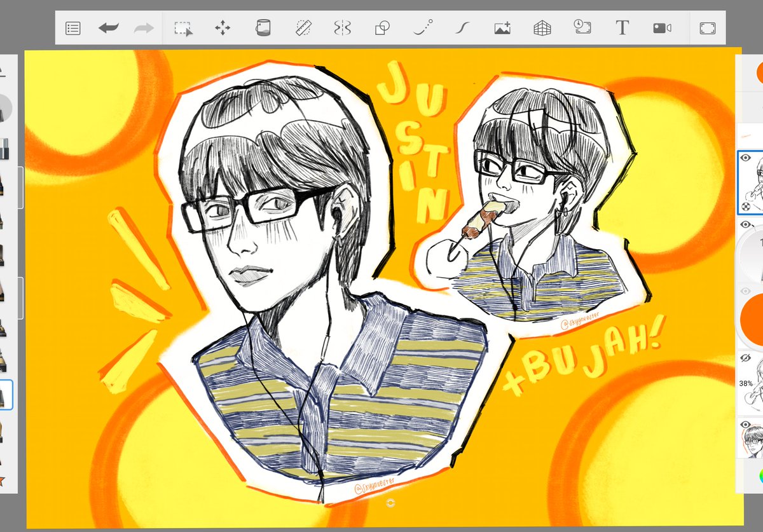This screenshot has width=763, height=532.
Task: Turn on predictive stroke tool
Action: coord(422,28)
